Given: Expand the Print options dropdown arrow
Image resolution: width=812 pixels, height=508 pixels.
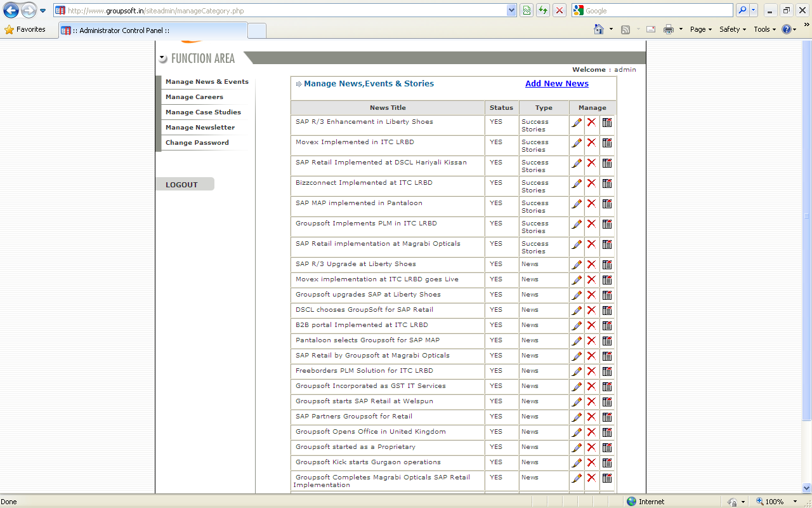Looking at the screenshot, I should point(681,29).
